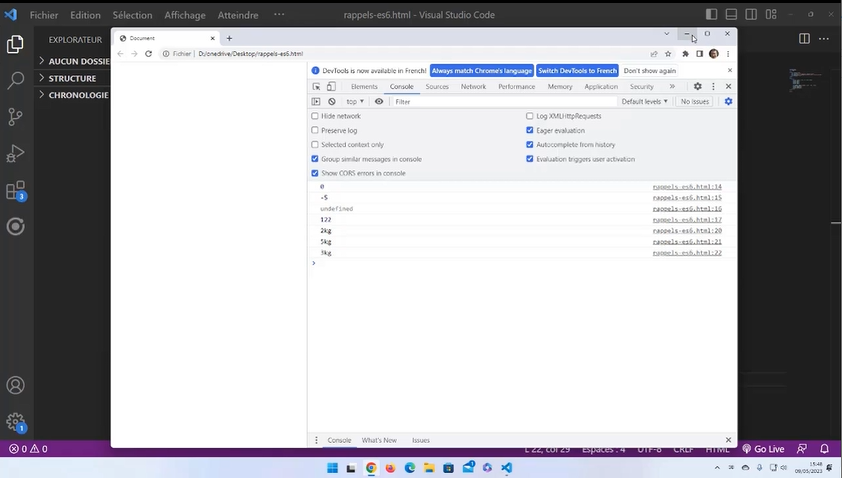The height and width of the screenshot is (478, 842).
Task: Open new Chrome tab plus button
Action: click(x=229, y=38)
